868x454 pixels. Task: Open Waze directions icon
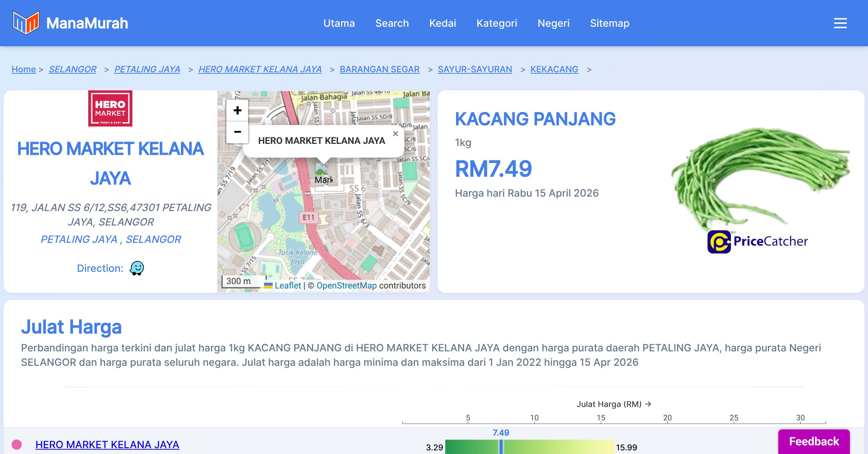coord(137,268)
